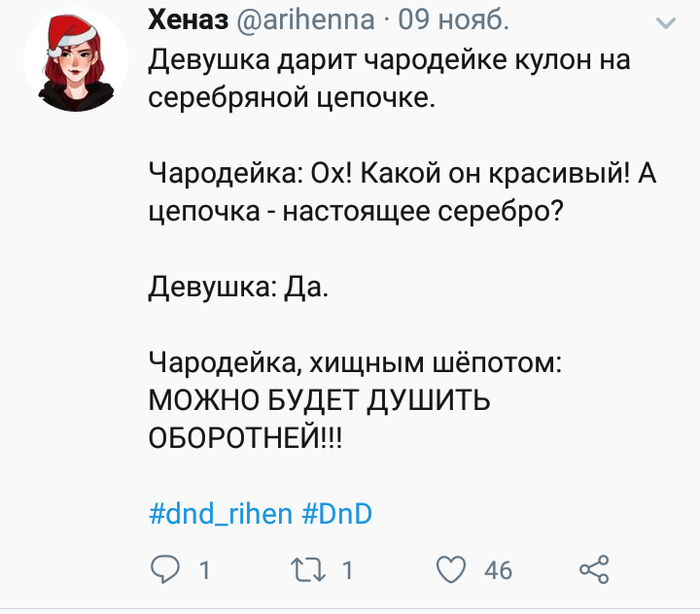Click the text 'МОЖНО БУДЕТ ДУШИТЬ'
The width and height of the screenshot is (700, 614).
coord(319,401)
